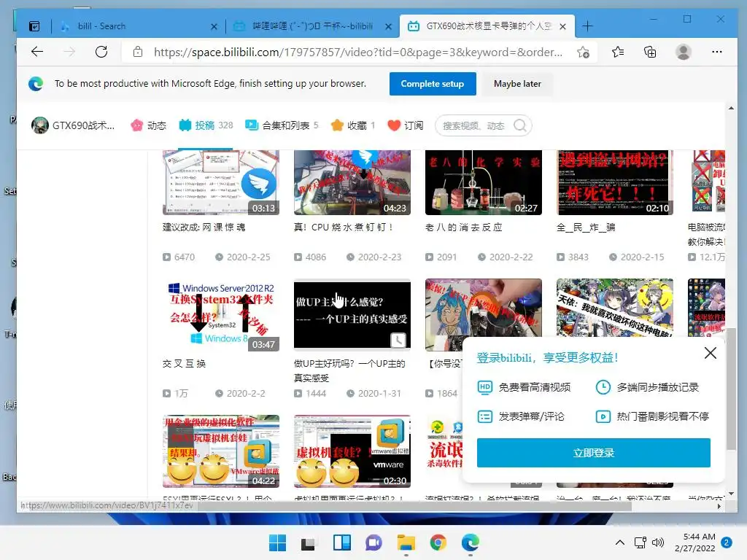Click the horizontal scrollbar right arrow

[x=719, y=506]
